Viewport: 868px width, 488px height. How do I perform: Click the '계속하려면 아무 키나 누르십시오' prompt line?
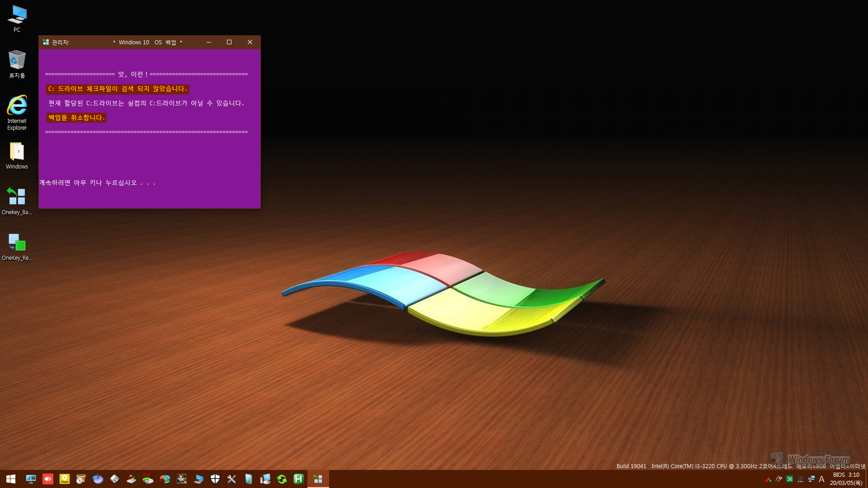97,183
